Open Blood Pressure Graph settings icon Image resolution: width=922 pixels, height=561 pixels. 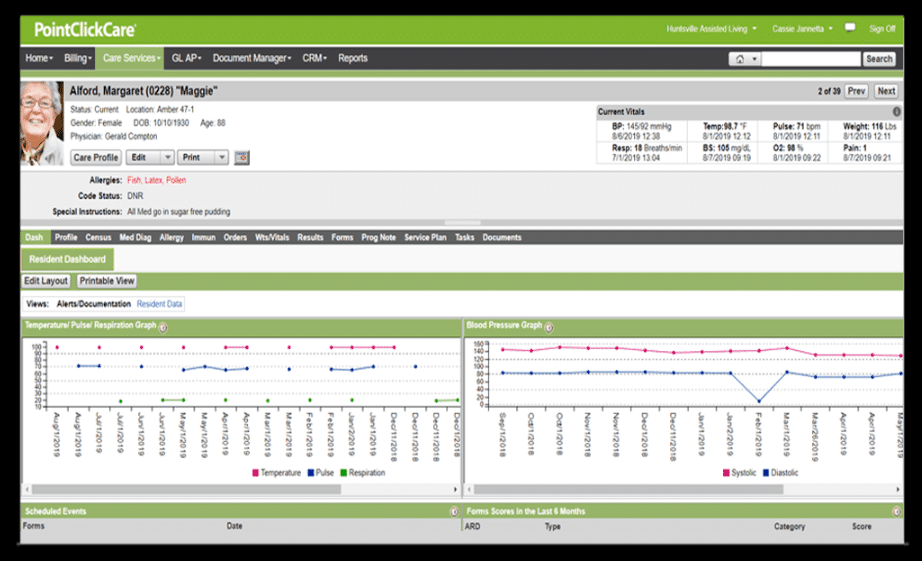coord(549,328)
